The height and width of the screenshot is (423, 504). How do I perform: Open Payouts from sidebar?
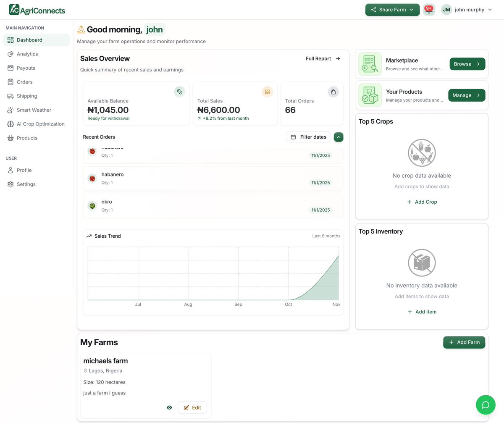point(36,68)
